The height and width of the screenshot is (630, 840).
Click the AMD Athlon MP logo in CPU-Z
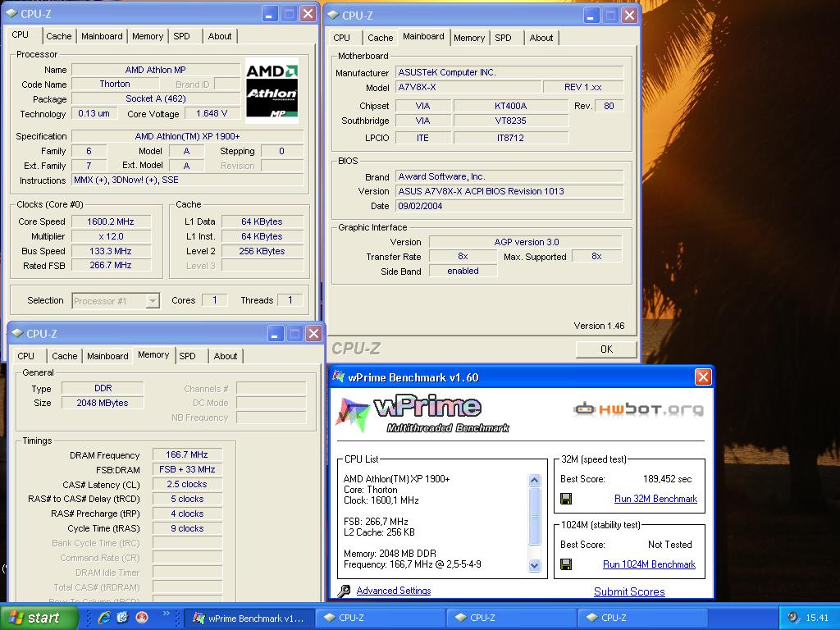click(x=272, y=90)
